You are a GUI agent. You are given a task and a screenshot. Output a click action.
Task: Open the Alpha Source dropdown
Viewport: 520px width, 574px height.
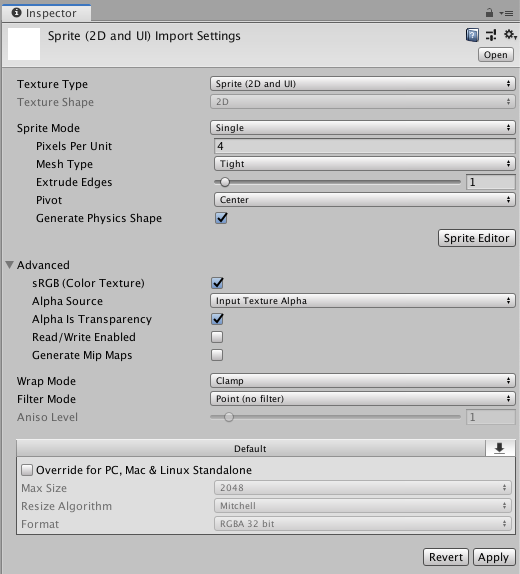click(363, 301)
